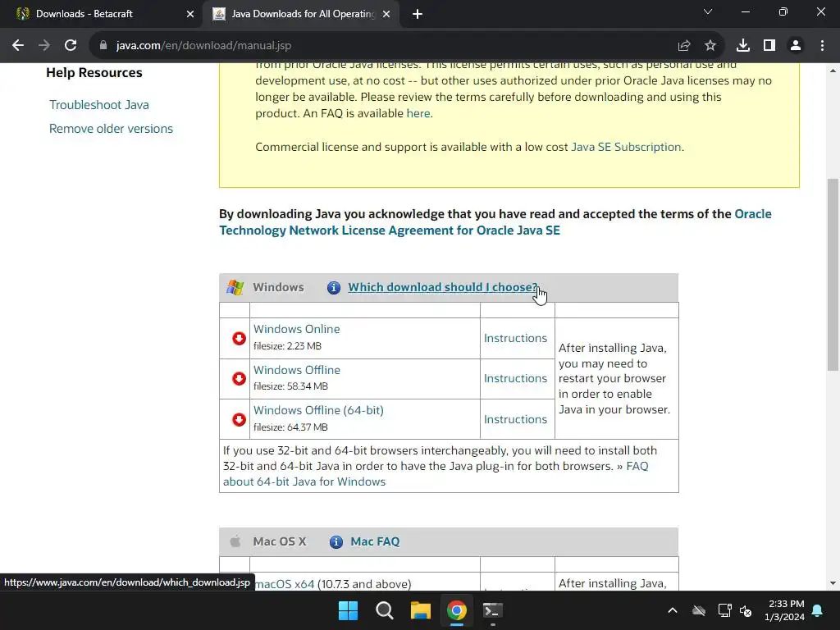Viewport: 840px width, 630px height.
Task: Click the display network icon in the tray
Action: click(x=724, y=610)
